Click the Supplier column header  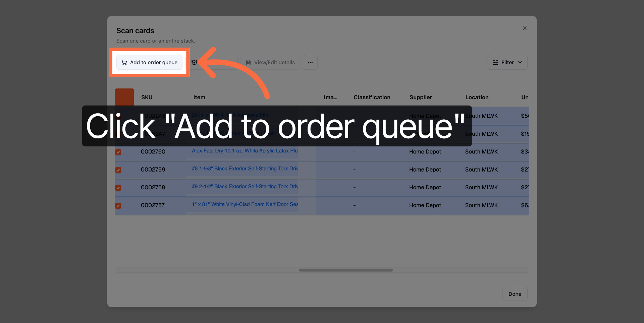(421, 97)
